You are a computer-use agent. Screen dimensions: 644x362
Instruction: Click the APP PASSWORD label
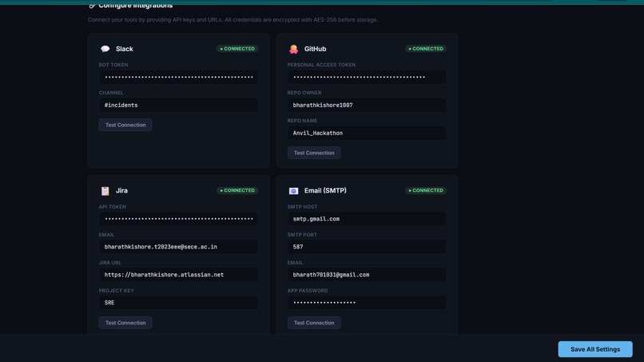[x=307, y=291]
